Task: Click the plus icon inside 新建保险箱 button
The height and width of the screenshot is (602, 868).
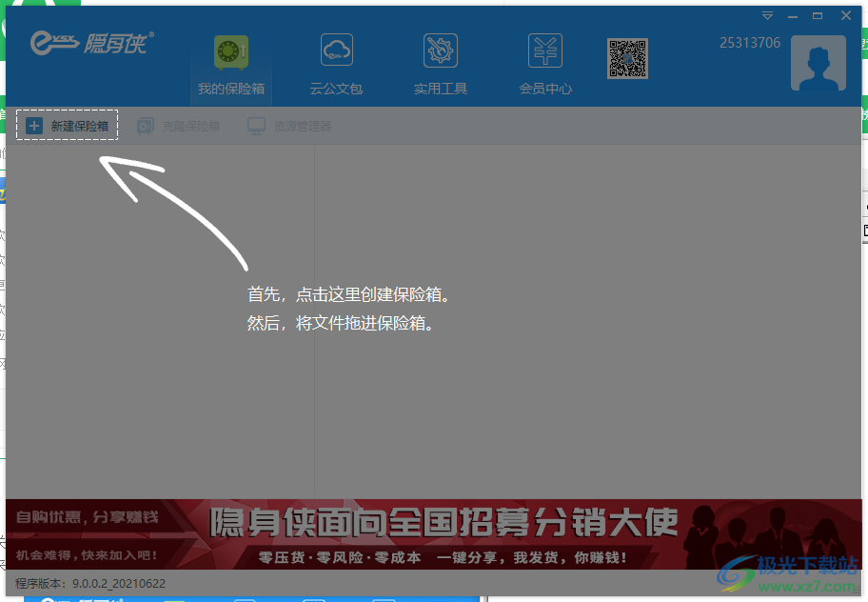Action: tap(33, 125)
